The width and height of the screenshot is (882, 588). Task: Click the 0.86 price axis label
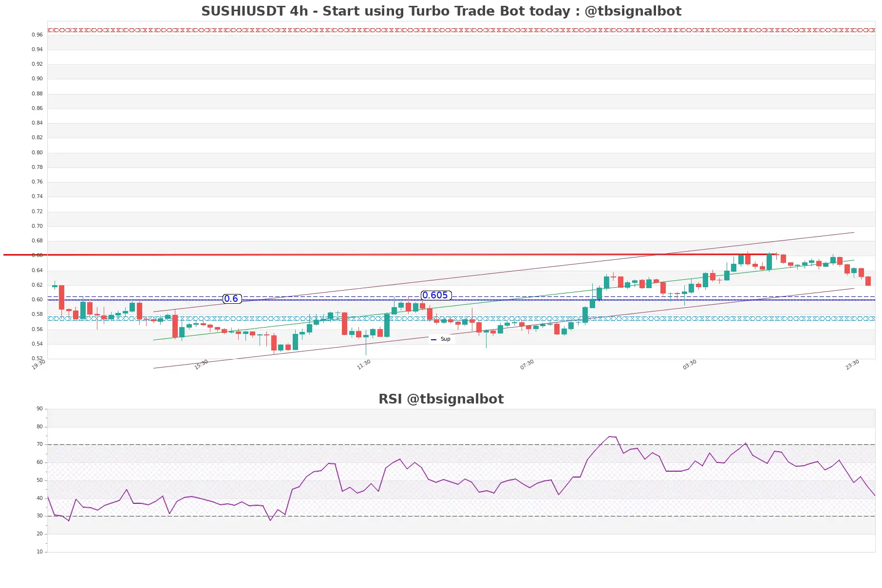point(37,108)
